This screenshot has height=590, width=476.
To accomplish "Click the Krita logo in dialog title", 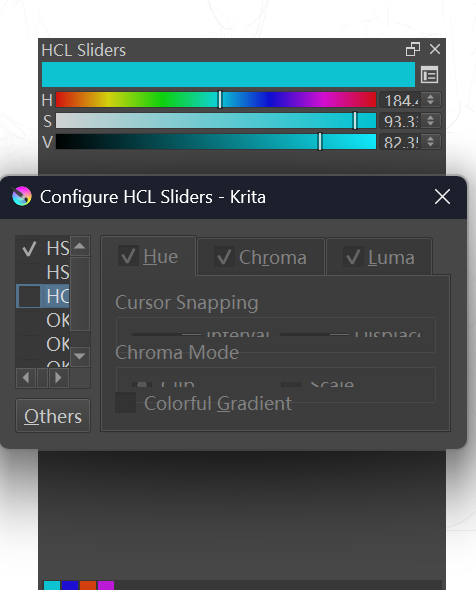I will pos(22,196).
